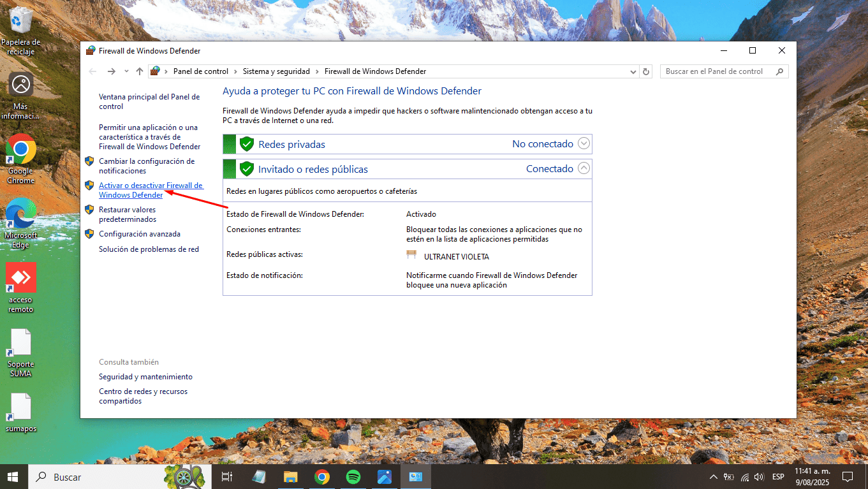
Task: Click the Activado firewall status text
Action: click(422, 214)
